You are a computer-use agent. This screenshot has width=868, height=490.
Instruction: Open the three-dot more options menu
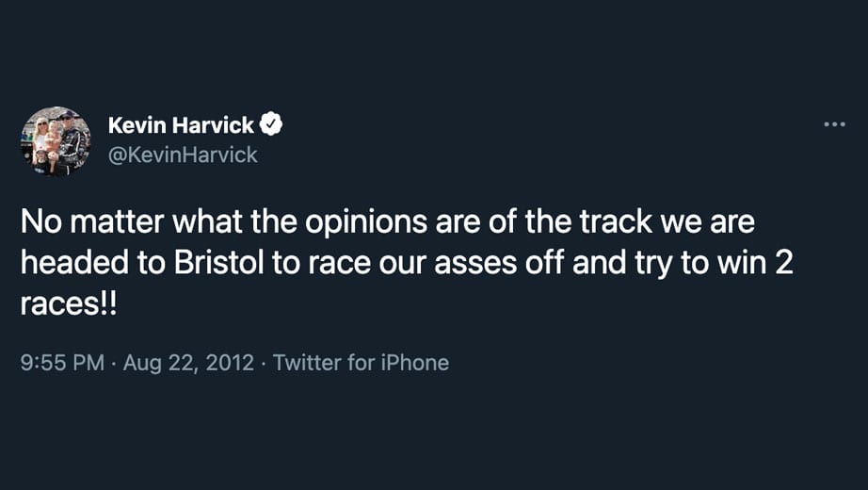834,124
